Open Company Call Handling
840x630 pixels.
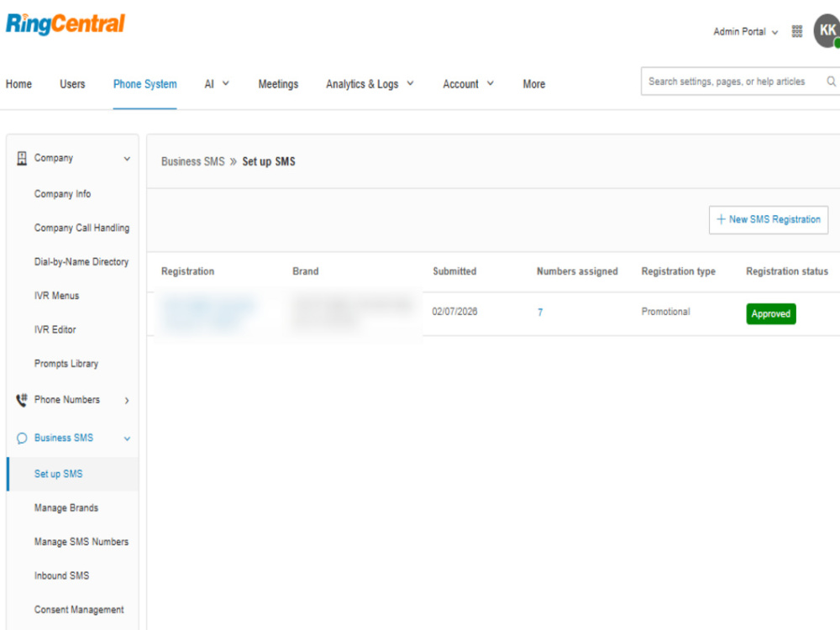(82, 228)
